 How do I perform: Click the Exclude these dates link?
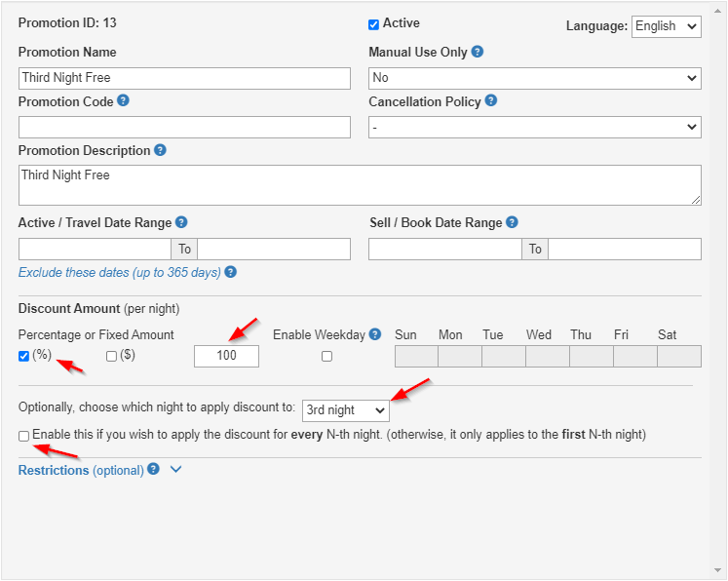[x=120, y=273]
